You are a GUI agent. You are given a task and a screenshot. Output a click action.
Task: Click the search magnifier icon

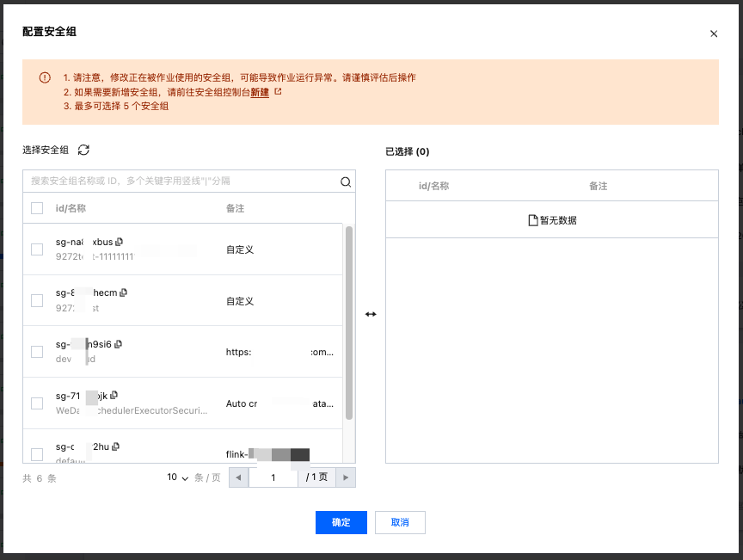point(346,182)
